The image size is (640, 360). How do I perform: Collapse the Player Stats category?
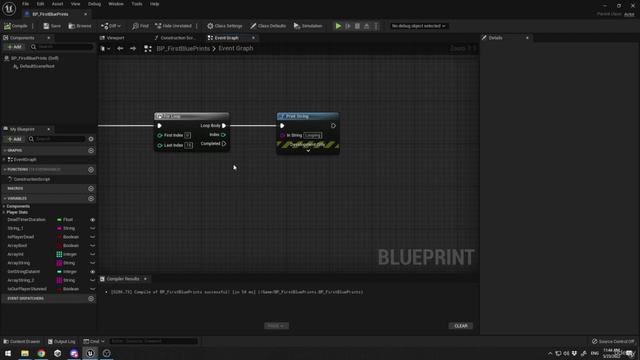pos(4,212)
